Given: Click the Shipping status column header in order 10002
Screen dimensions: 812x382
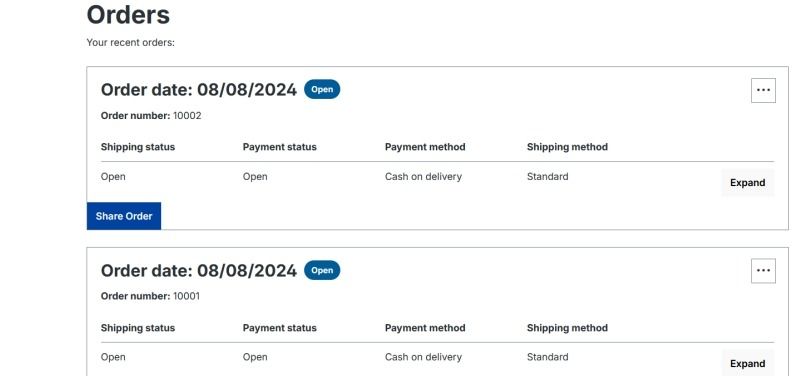Looking at the screenshot, I should (138, 147).
